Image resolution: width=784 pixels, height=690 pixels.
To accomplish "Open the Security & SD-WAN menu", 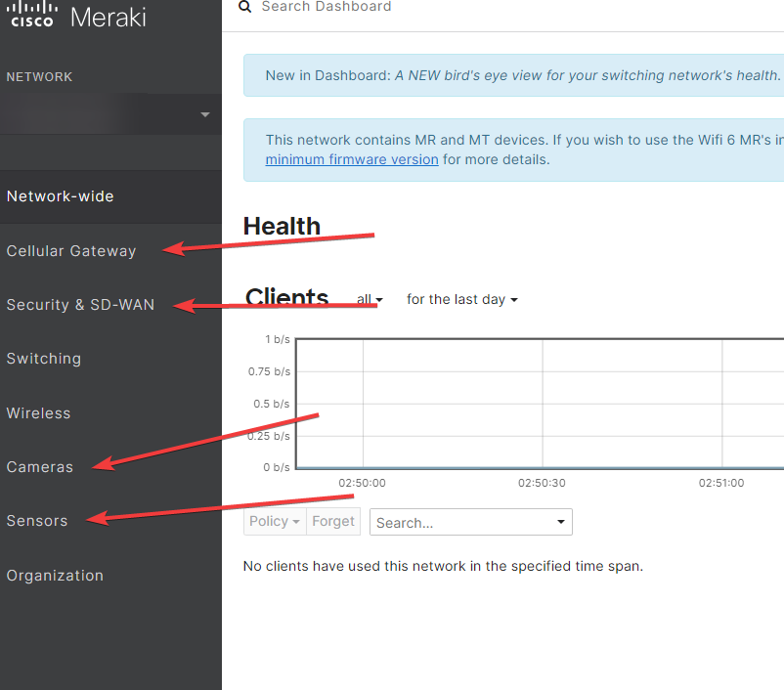I will tap(80, 305).
